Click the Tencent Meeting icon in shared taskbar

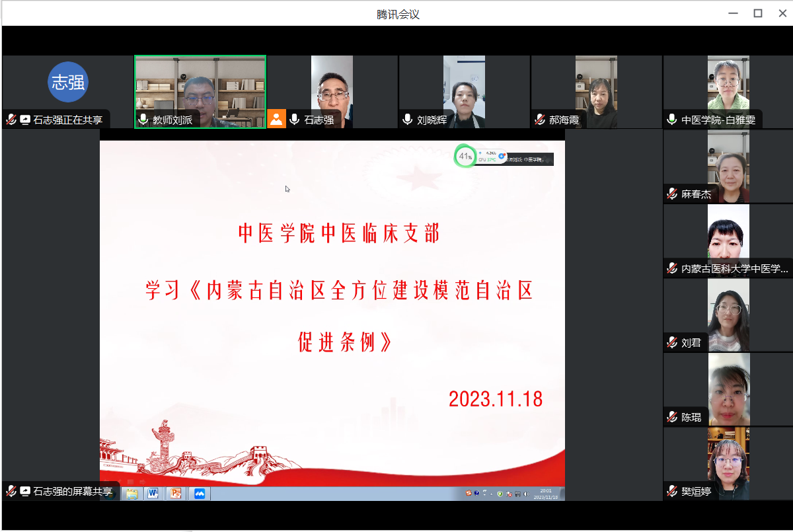[199, 493]
